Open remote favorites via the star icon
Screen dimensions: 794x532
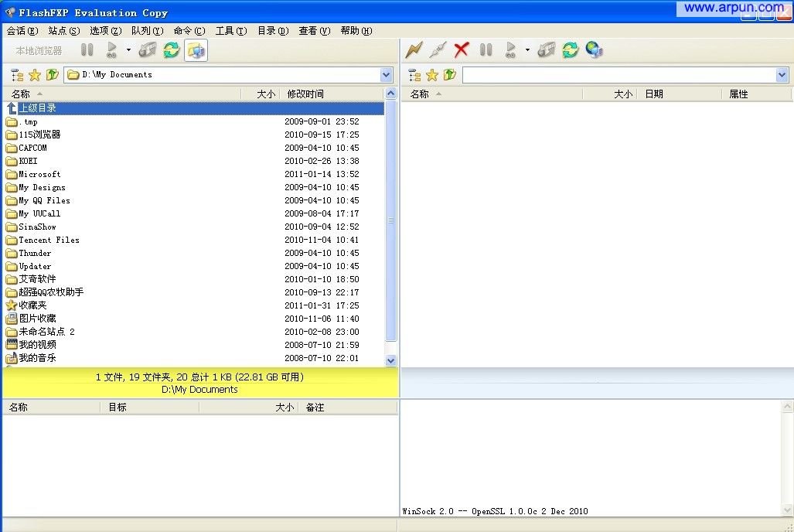[x=431, y=75]
